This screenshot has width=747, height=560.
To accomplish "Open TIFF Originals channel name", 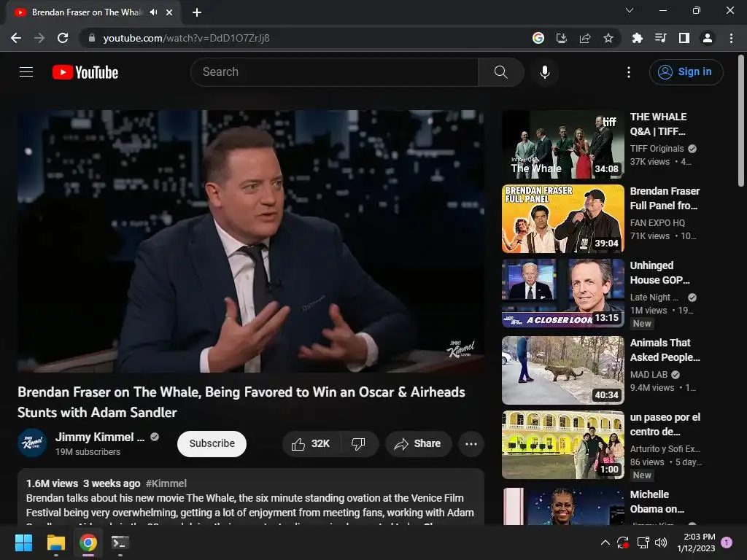I will point(657,149).
